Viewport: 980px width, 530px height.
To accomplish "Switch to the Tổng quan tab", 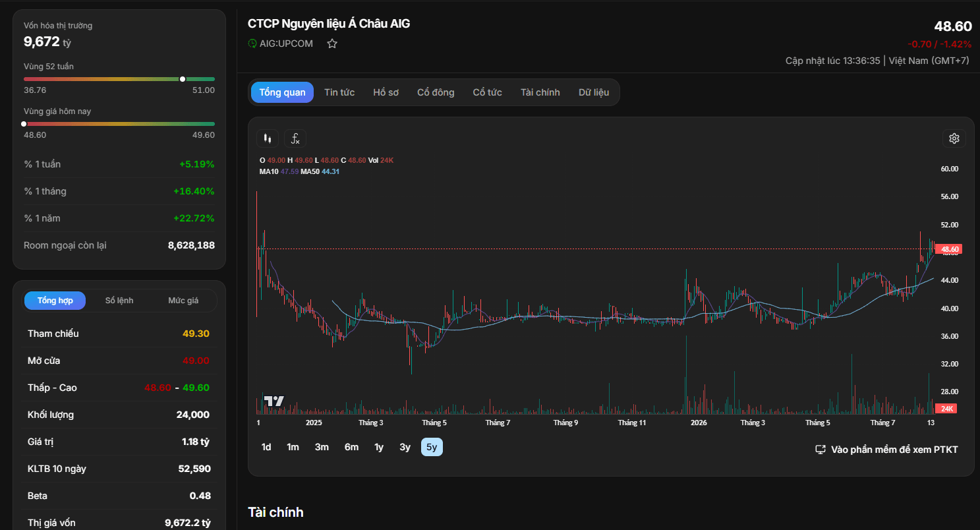I will pos(282,92).
